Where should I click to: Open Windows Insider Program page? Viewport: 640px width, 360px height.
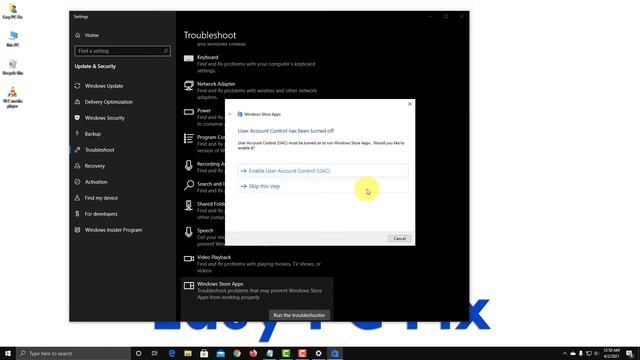tap(113, 230)
